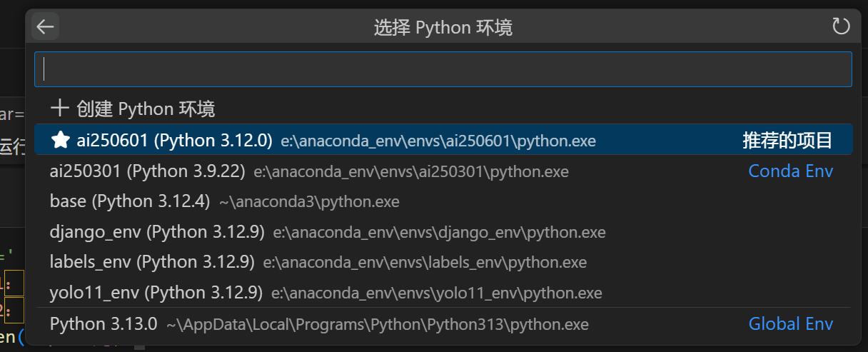Click path e:\anaconda_env\envs\yolo11_env\python.exe
The height and width of the screenshot is (352, 868).
(x=436, y=293)
